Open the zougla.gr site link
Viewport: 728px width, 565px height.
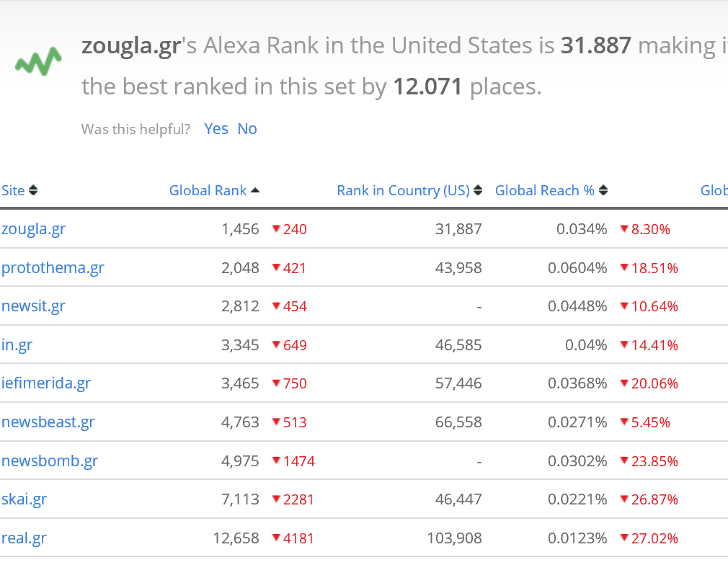tap(33, 229)
